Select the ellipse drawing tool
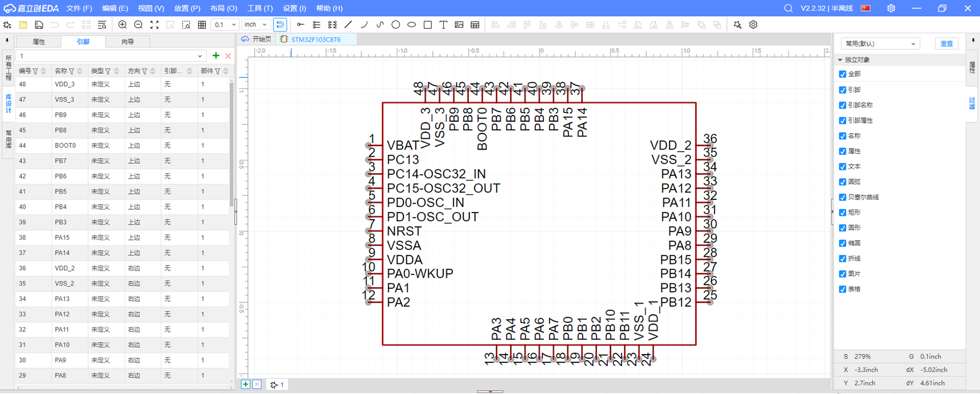Image resolution: width=980 pixels, height=394 pixels. point(412,25)
